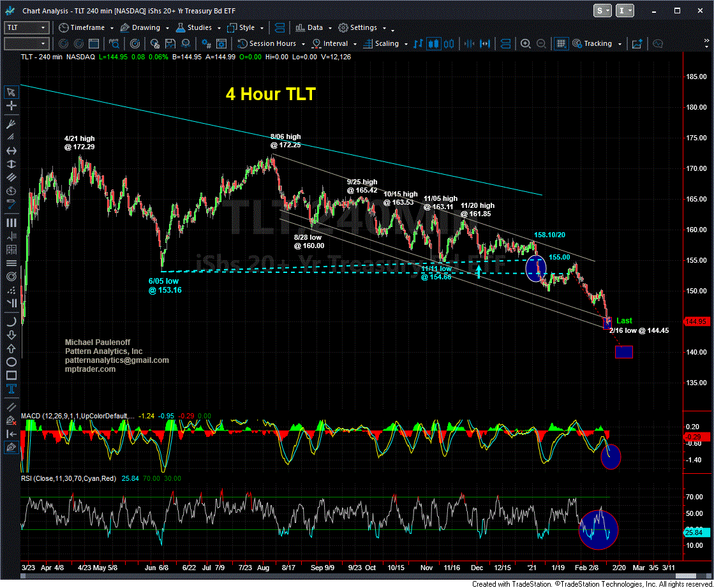Click the share chart image icon
This screenshot has height=588, width=714.
637,44
